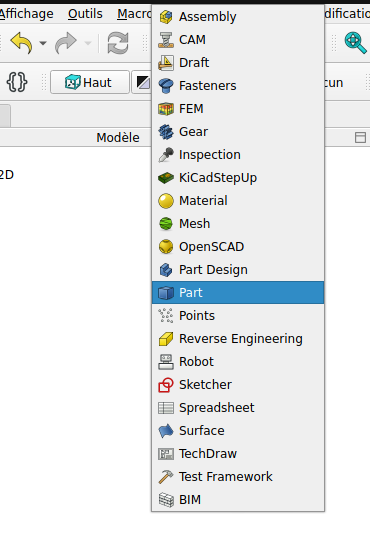This screenshot has width=370, height=534.
Task: Click the Haut view button
Action: tap(90, 82)
